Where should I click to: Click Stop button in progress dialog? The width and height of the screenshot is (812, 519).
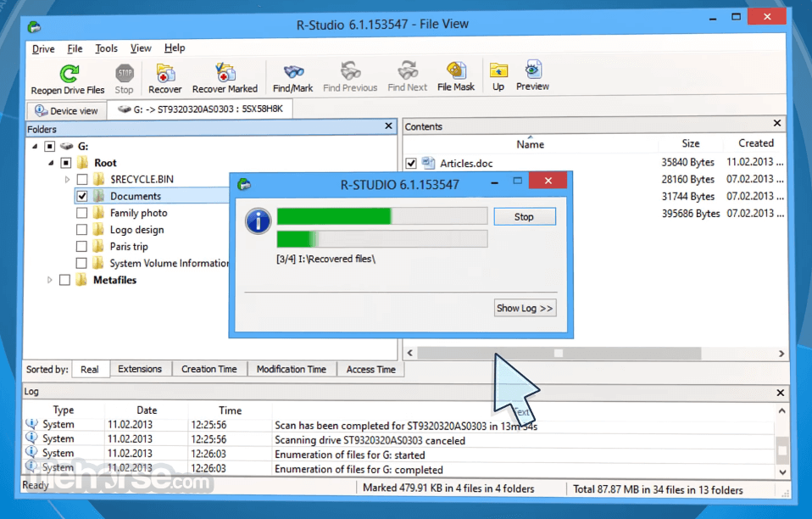(x=524, y=217)
